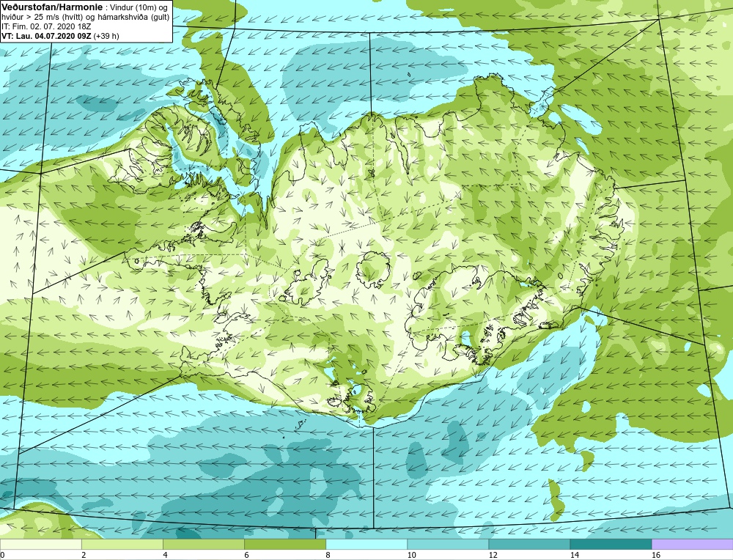The height and width of the screenshot is (560, 733).
Task: Click the 12–14 m/s teal legend swatch
Action: click(x=528, y=544)
